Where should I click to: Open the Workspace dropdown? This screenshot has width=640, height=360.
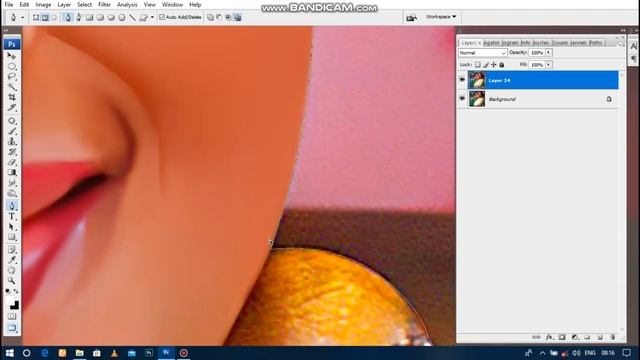(441, 17)
